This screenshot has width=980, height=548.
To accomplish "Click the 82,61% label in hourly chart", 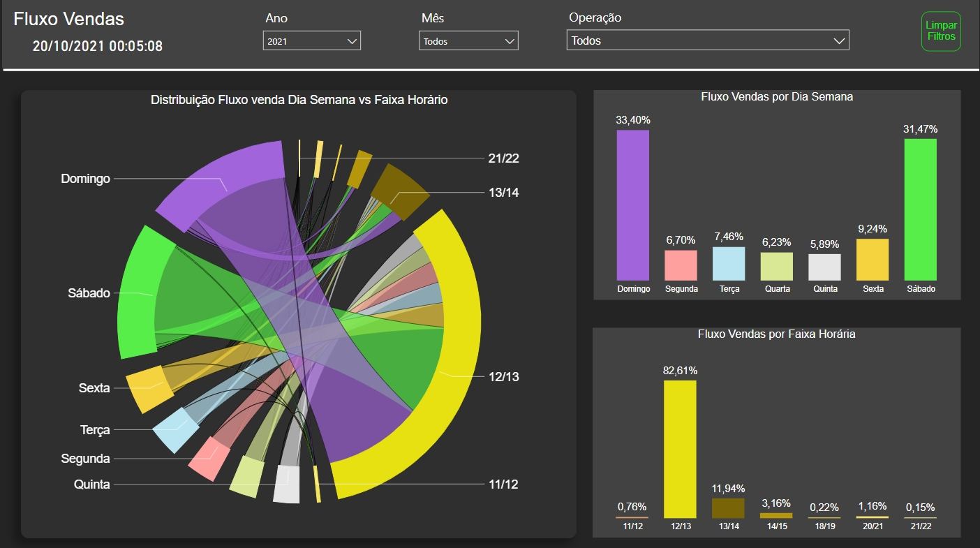I will [681, 371].
